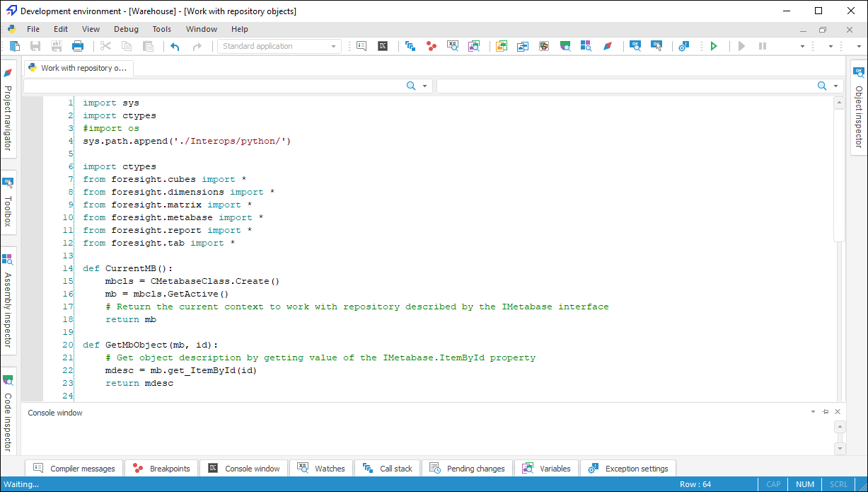
Task: Close the Console window panel
Action: (x=838, y=412)
